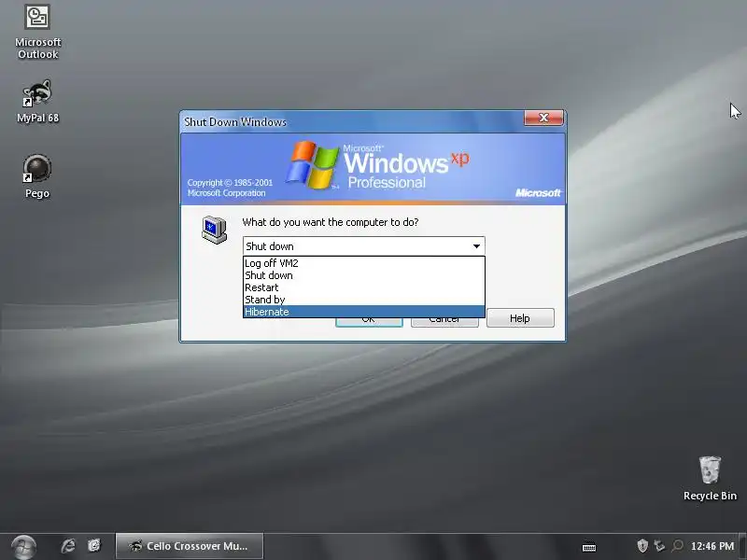
Task: Select the Recycle Bin icon
Action: pos(710,478)
